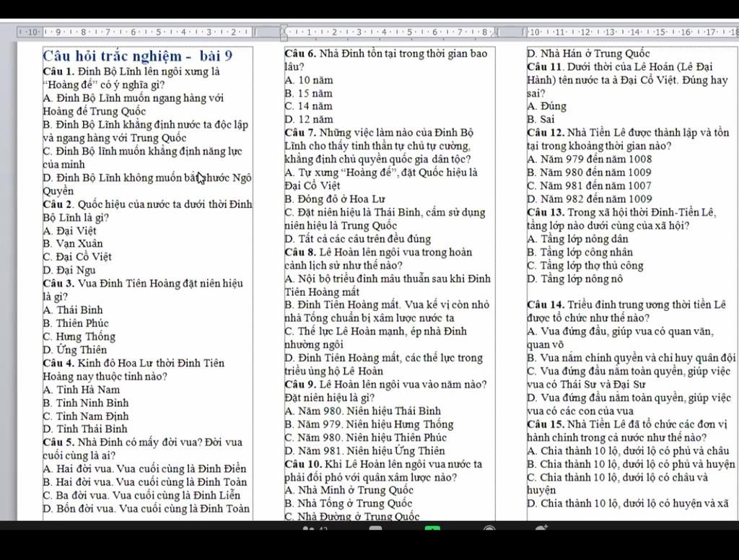Select answer 'A. Thái Bình' under Câu 3

pyautogui.click(x=73, y=310)
